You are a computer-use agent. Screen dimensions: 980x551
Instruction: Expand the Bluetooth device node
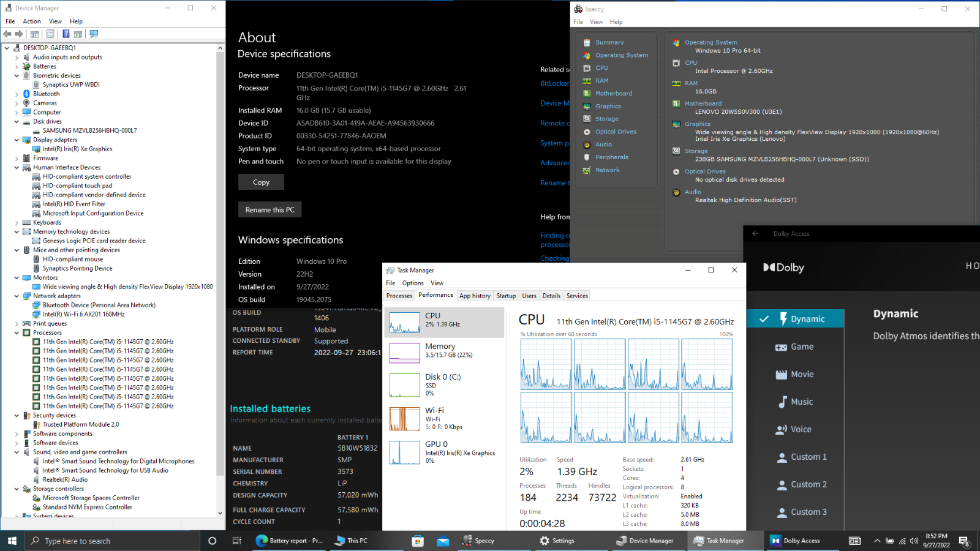(x=17, y=94)
